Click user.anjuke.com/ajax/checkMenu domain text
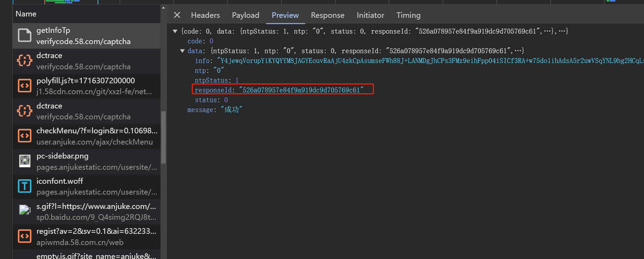 (94, 142)
